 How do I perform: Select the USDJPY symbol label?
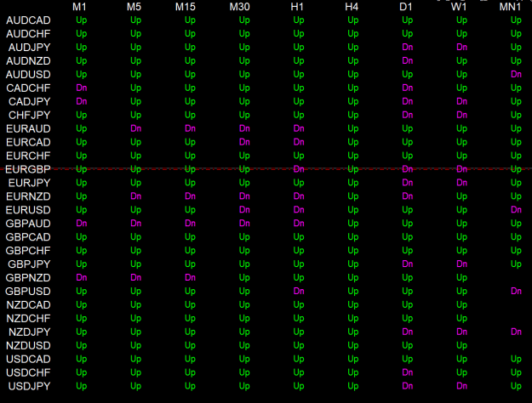tap(29, 386)
